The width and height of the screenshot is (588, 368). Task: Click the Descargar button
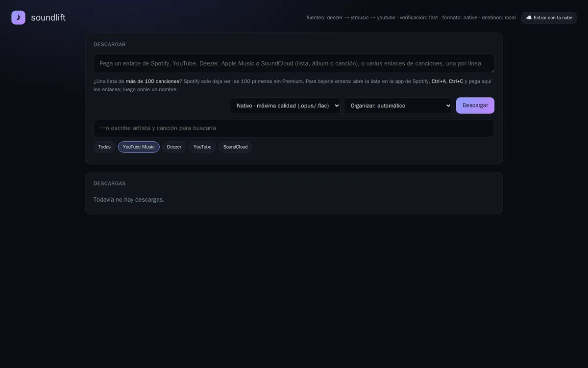pos(475,105)
